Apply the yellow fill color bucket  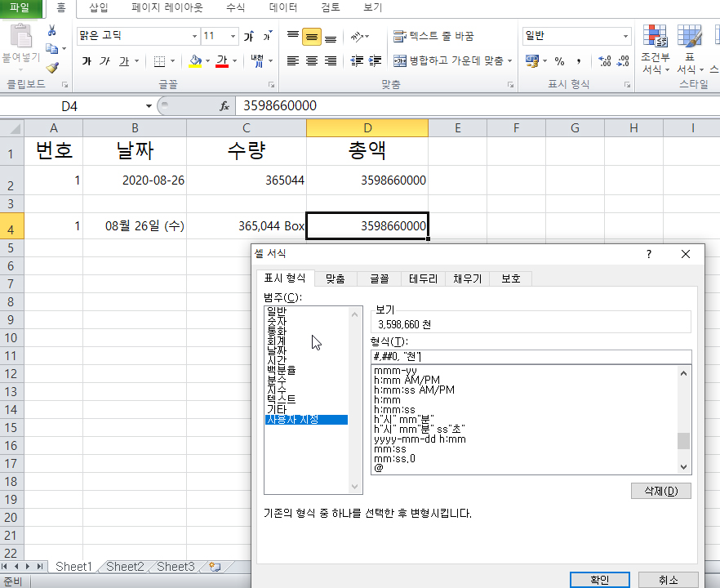point(196,60)
